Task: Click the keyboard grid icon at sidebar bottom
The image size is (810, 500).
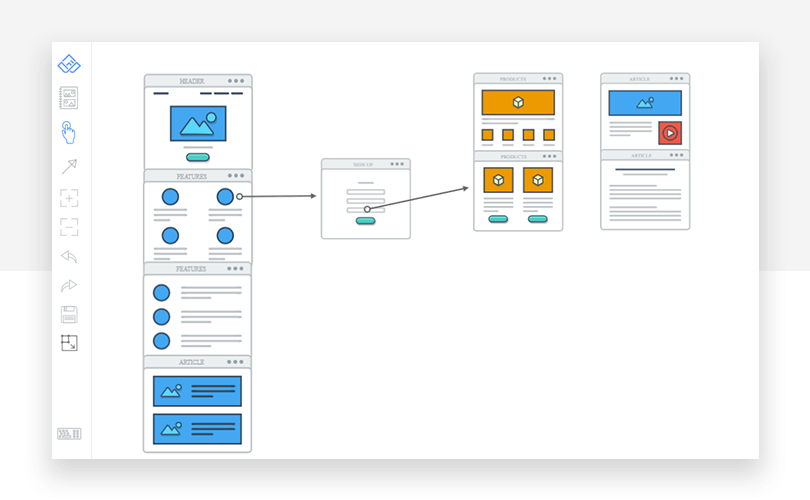Action: tap(69, 434)
